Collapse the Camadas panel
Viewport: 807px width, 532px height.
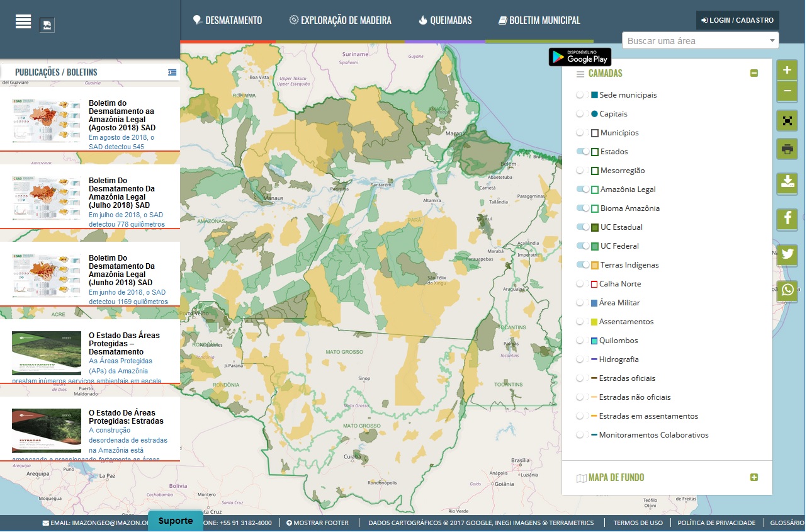pos(754,74)
